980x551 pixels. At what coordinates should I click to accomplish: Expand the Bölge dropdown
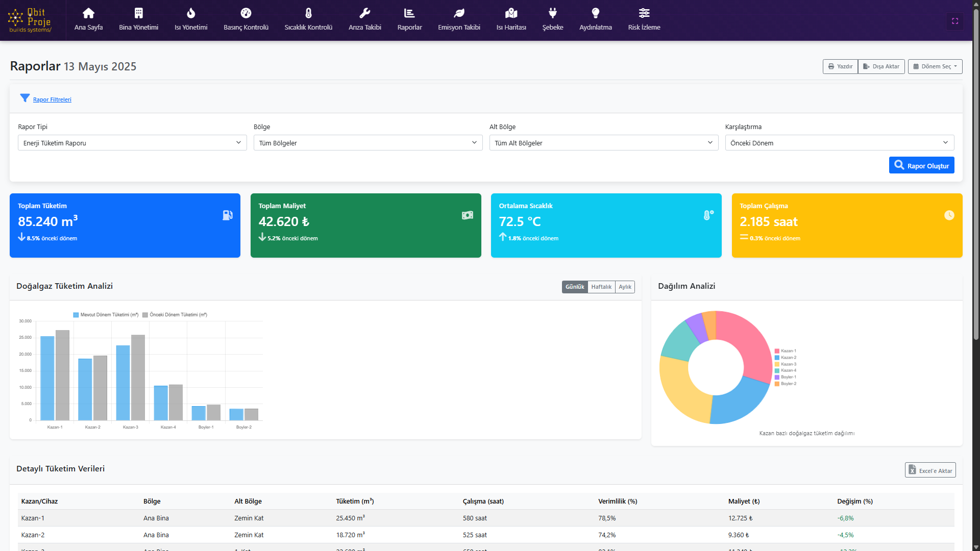tap(367, 143)
